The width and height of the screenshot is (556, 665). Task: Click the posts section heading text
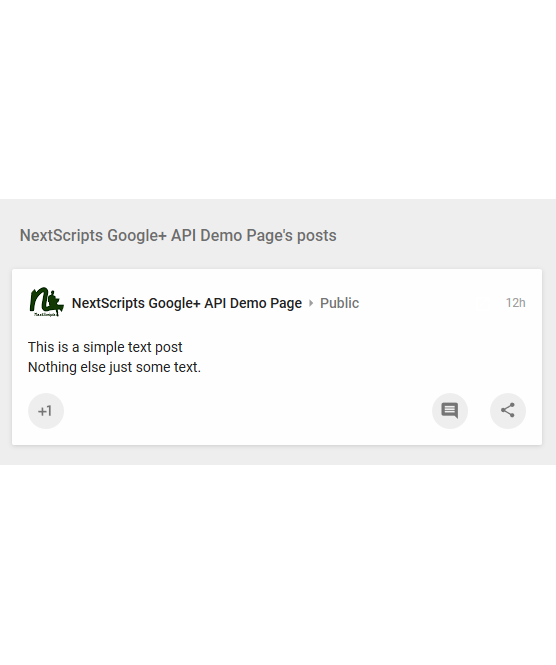[x=178, y=235]
